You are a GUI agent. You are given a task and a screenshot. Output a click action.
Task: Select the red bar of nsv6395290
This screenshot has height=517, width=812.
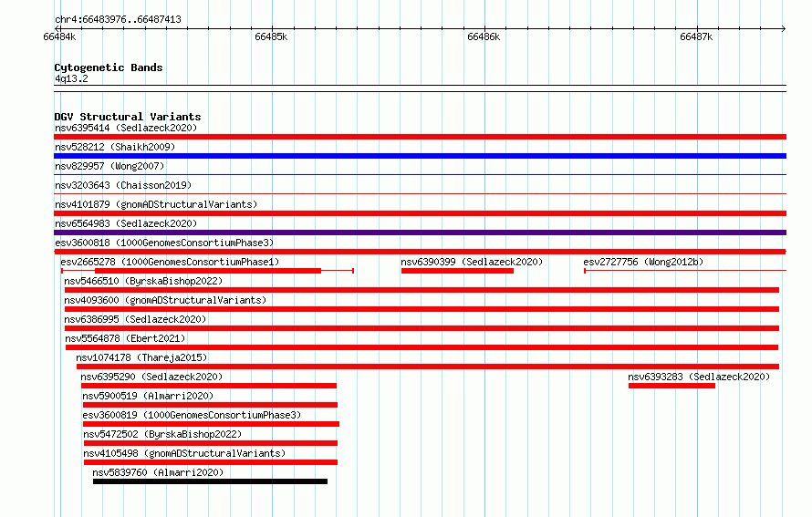[209, 386]
